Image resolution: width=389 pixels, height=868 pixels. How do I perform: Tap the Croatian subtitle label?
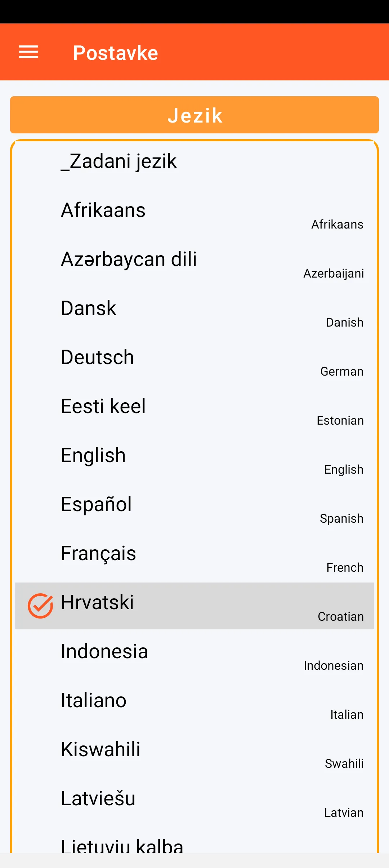pyautogui.click(x=340, y=617)
